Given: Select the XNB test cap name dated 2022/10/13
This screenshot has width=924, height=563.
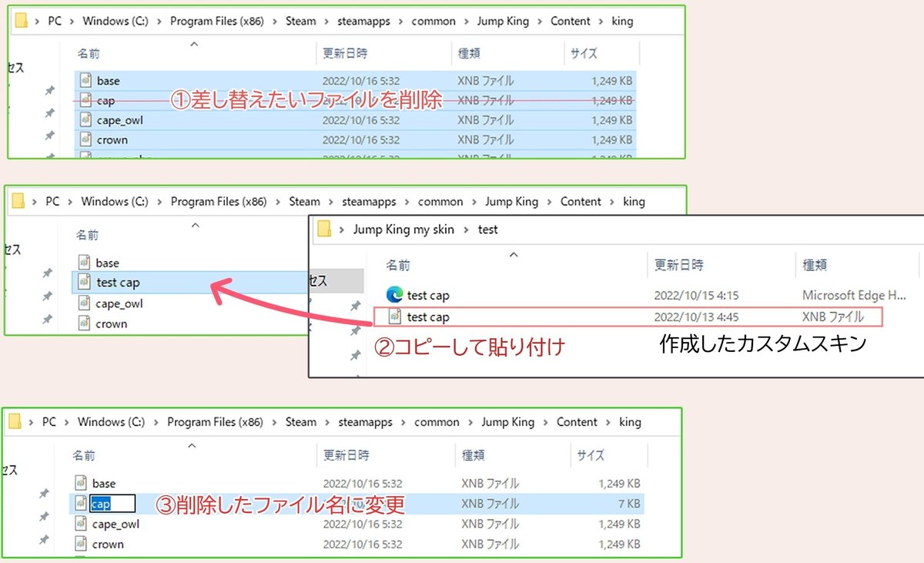Looking at the screenshot, I should coord(428,317).
